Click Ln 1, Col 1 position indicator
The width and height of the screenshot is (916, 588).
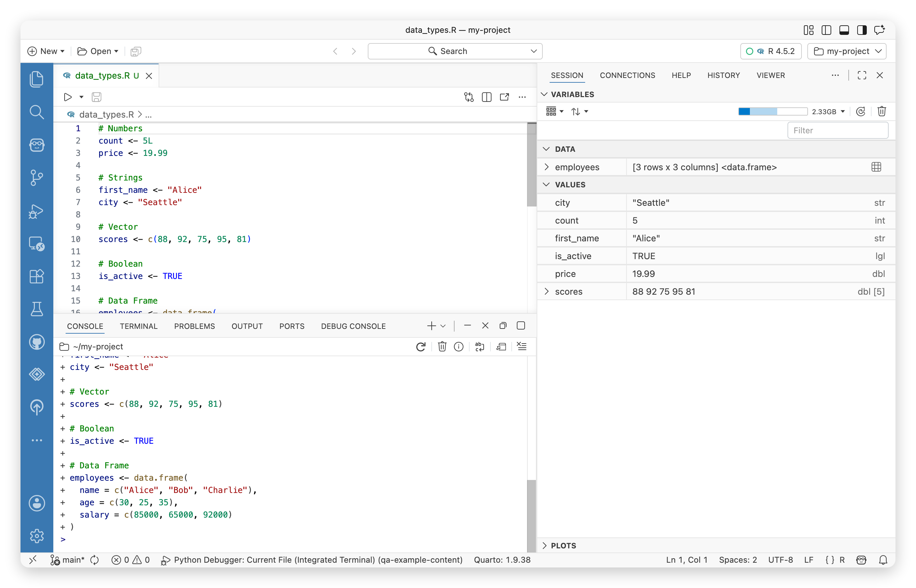click(686, 560)
